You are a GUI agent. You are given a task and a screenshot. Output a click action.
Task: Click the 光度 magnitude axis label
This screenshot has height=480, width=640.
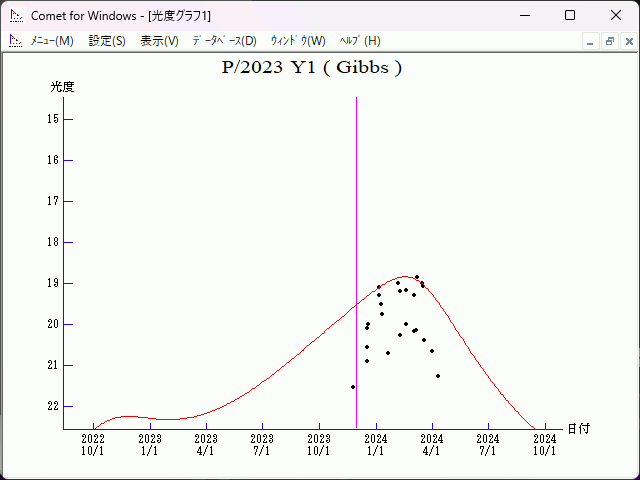62,87
